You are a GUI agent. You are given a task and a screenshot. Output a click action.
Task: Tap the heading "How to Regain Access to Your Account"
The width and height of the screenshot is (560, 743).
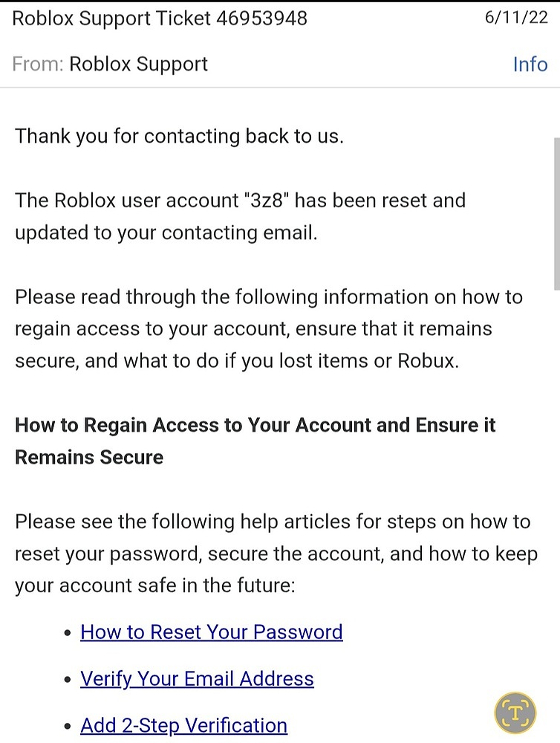255,425
